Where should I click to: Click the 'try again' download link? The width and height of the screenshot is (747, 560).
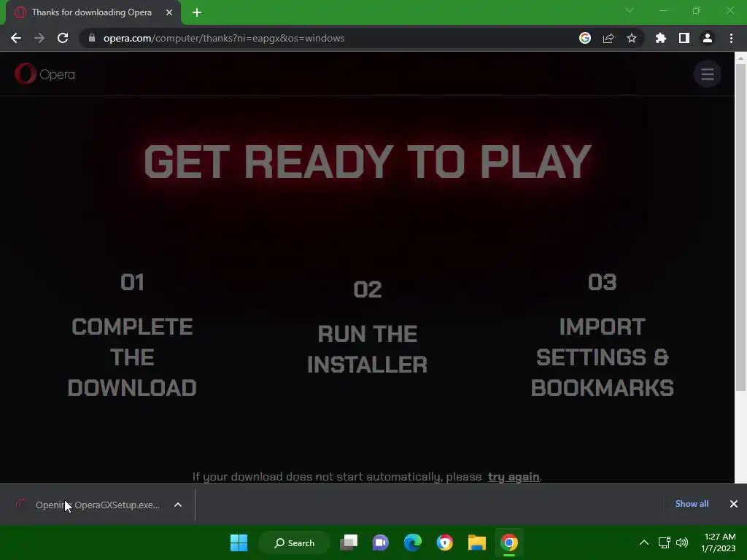tap(513, 477)
